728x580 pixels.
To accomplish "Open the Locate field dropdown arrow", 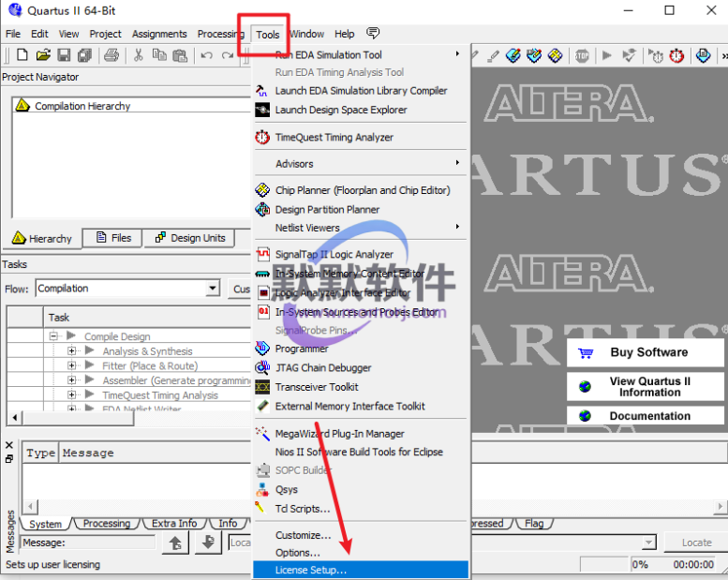I will click(x=648, y=543).
